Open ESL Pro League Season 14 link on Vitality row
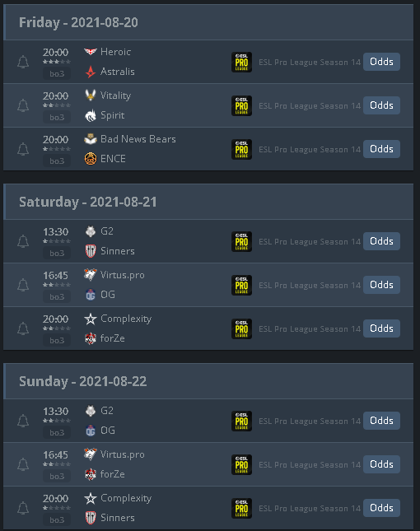Image resolution: width=420 pixels, height=531 pixels. coord(310,106)
